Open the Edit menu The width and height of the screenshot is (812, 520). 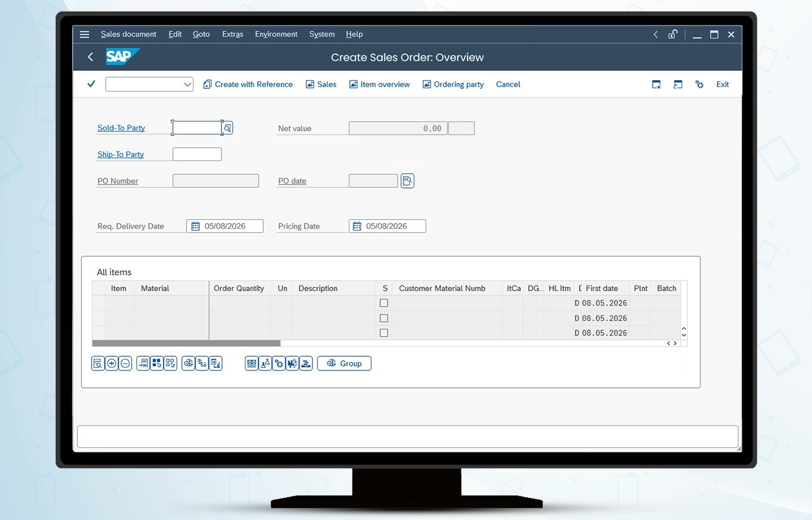(x=175, y=34)
